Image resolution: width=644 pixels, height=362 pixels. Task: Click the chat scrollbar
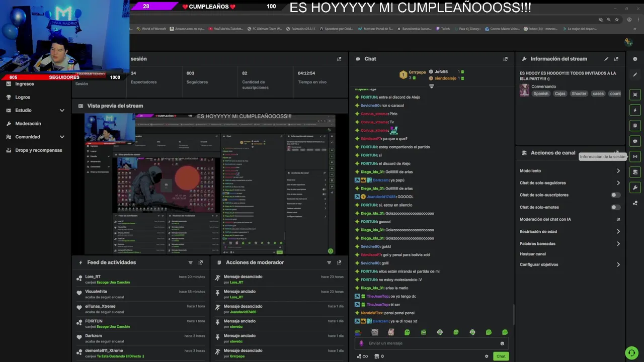pos(514,314)
